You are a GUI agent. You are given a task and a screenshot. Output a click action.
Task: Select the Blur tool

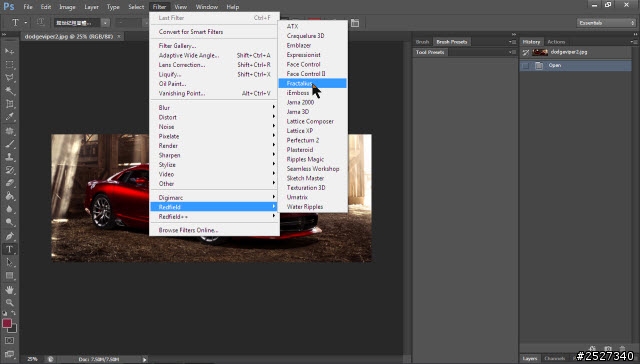pos(9,209)
